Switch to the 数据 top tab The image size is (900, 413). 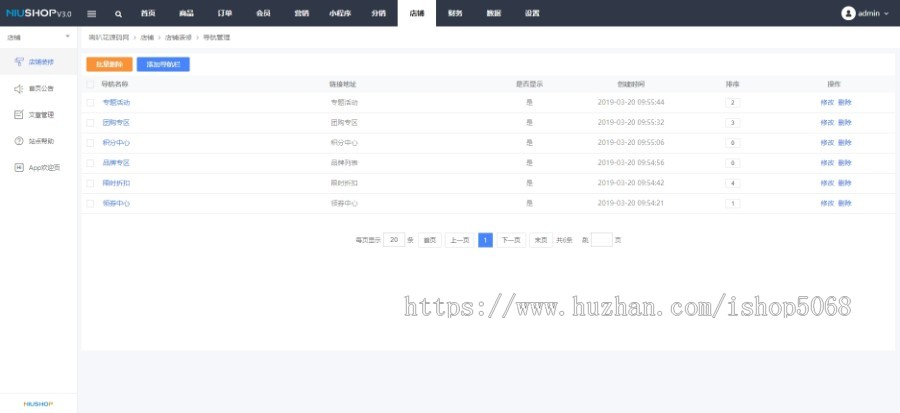(494, 13)
